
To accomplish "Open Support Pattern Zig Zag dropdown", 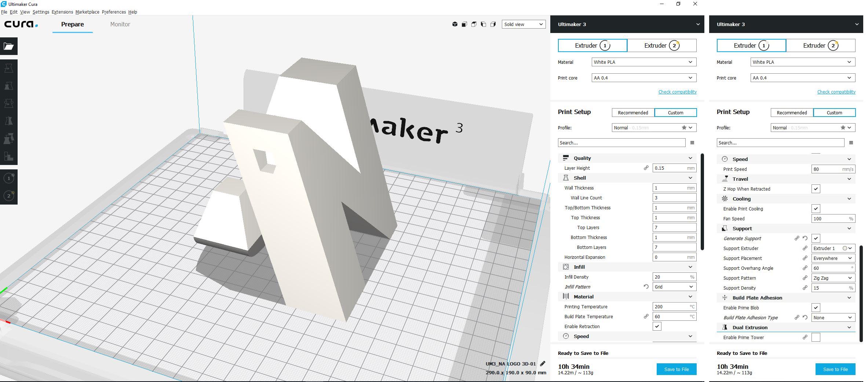I will click(x=833, y=278).
